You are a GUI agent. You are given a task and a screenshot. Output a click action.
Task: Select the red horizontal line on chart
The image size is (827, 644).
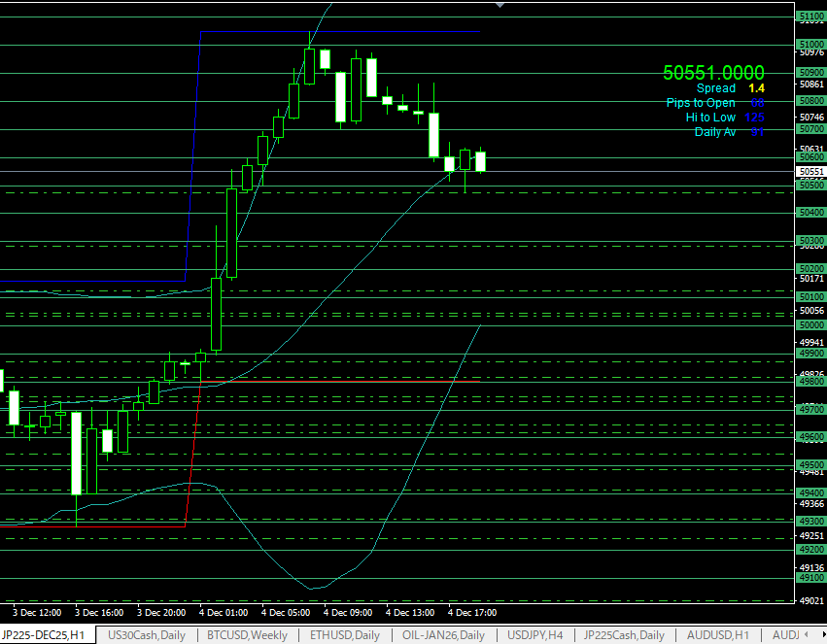(340, 382)
